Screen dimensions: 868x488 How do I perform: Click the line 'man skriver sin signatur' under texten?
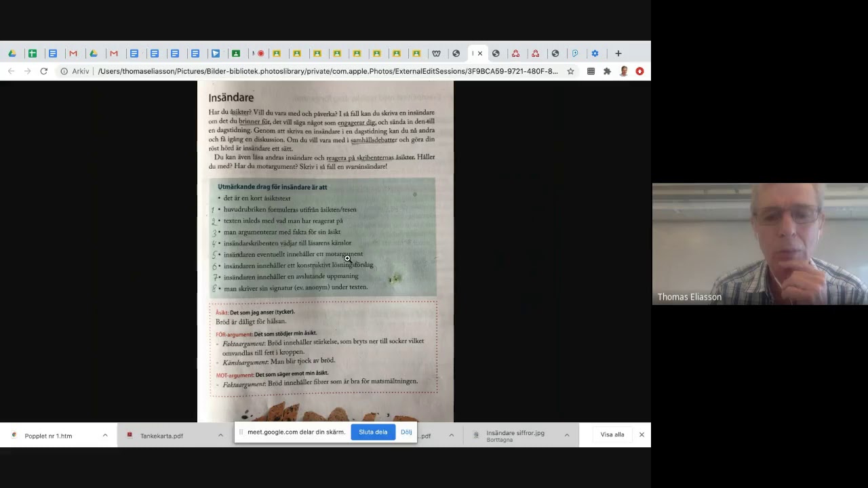(x=296, y=288)
